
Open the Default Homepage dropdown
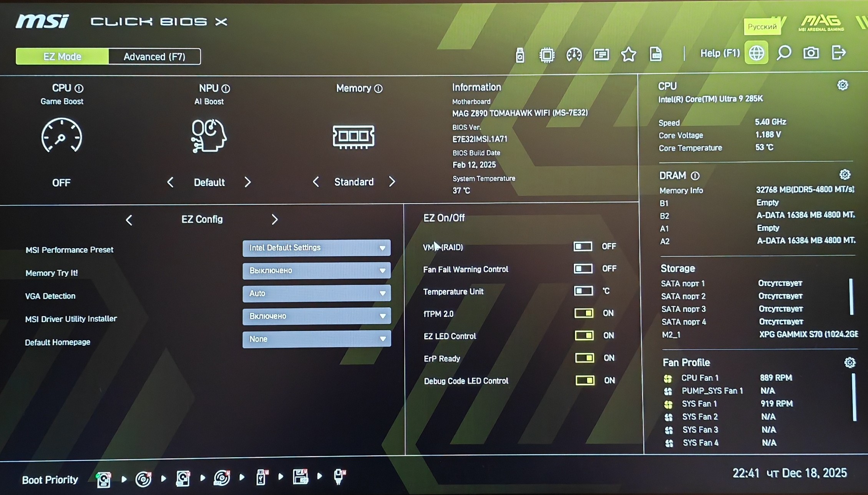pyautogui.click(x=317, y=339)
